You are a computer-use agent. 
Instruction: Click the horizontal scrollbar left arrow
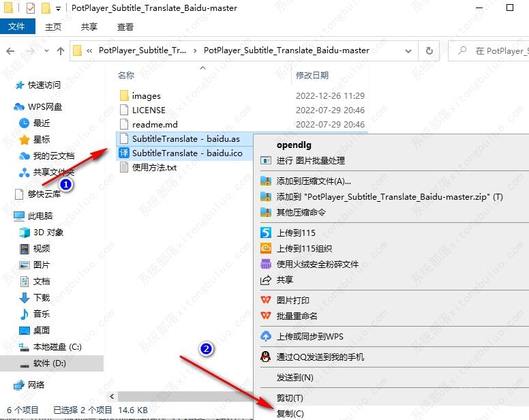[x=112, y=396]
